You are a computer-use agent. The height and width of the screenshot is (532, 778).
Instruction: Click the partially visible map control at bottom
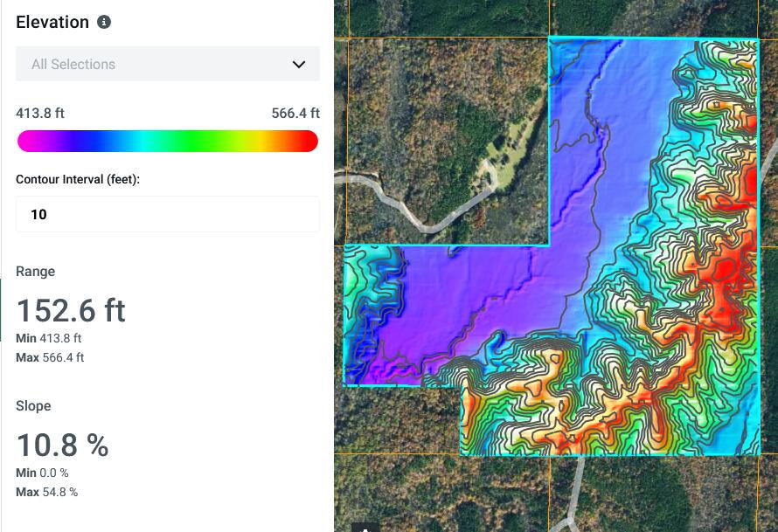(x=365, y=527)
